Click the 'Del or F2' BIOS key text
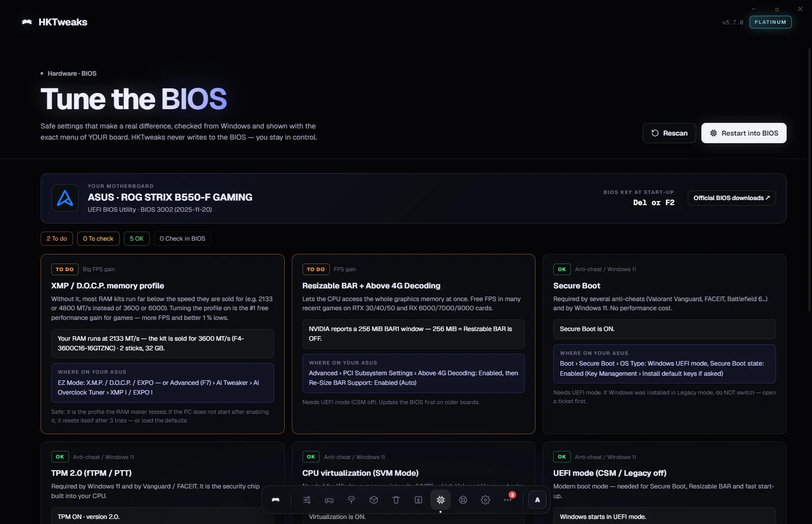812x524 pixels. tap(654, 203)
